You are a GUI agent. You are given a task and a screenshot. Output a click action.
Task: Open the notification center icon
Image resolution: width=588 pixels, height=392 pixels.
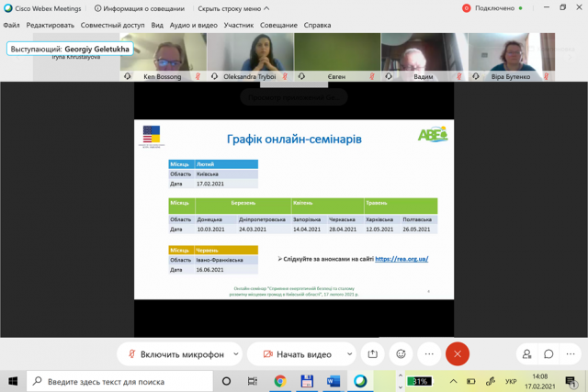(x=571, y=382)
